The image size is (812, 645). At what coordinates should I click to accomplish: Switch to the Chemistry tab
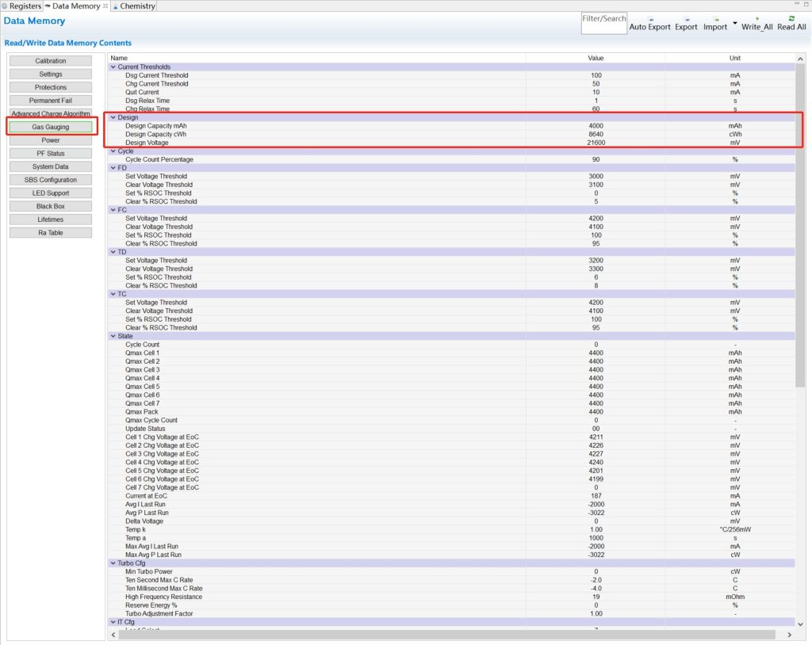click(x=136, y=6)
